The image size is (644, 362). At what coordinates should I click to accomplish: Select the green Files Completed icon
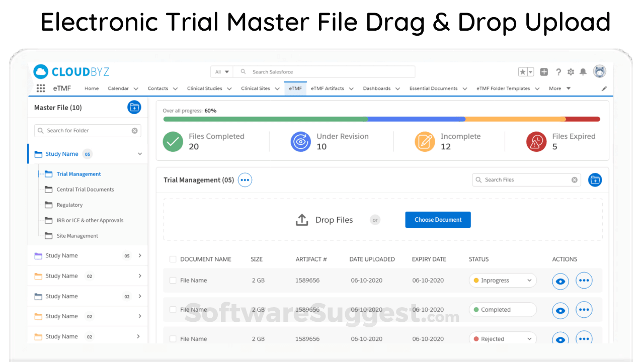173,141
